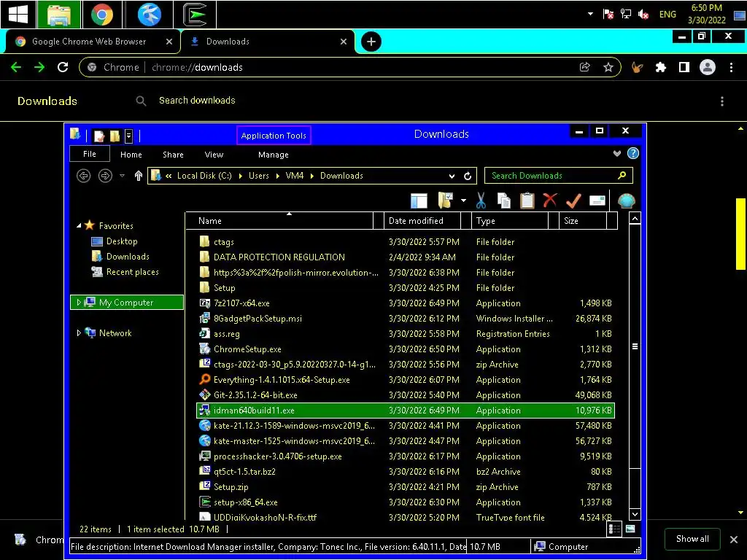The image size is (747, 560).
Task: Open the View ribbon tab
Action: tap(214, 155)
